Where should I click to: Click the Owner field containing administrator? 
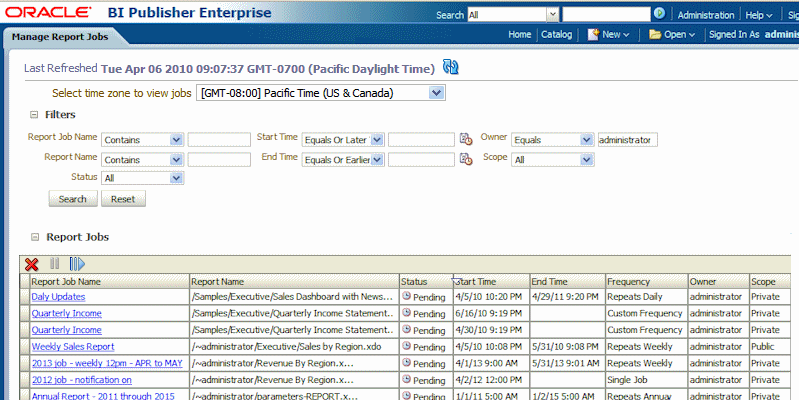tap(628, 140)
